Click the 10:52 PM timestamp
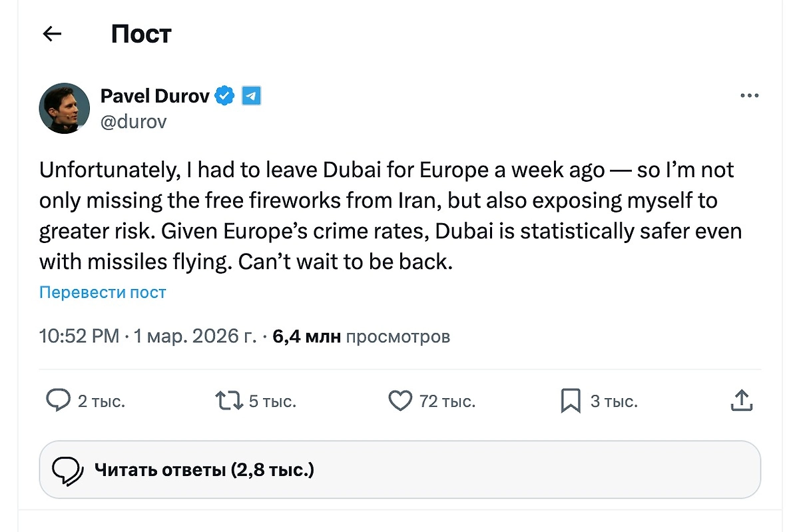This screenshot has width=799, height=532. click(x=79, y=336)
